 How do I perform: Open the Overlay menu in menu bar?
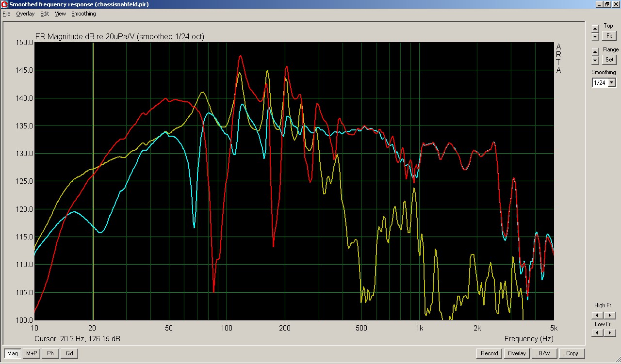click(25, 14)
